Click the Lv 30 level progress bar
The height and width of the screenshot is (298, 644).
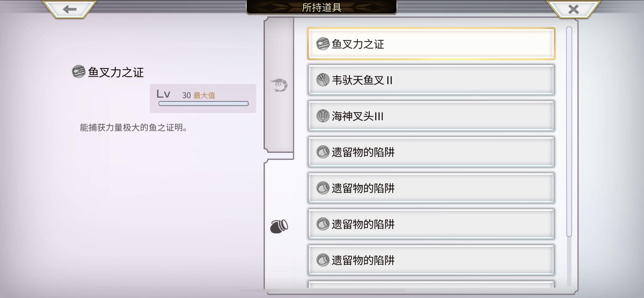pyautogui.click(x=204, y=103)
